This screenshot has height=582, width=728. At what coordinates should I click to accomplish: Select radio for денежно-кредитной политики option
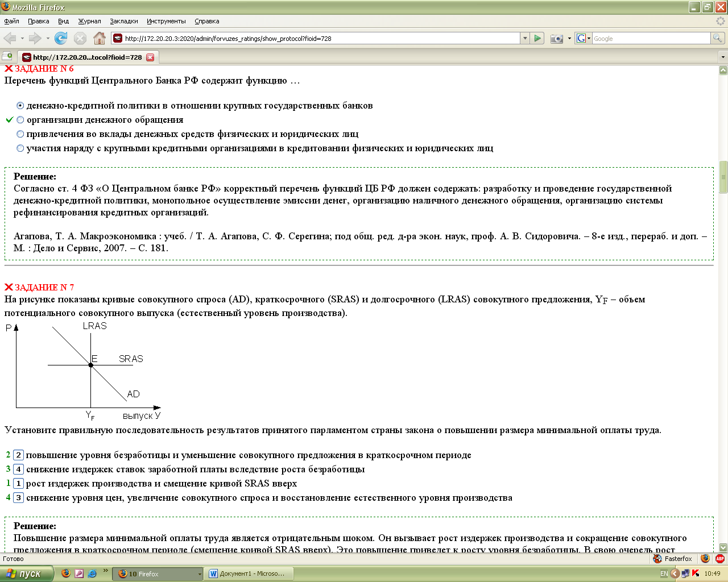click(20, 106)
